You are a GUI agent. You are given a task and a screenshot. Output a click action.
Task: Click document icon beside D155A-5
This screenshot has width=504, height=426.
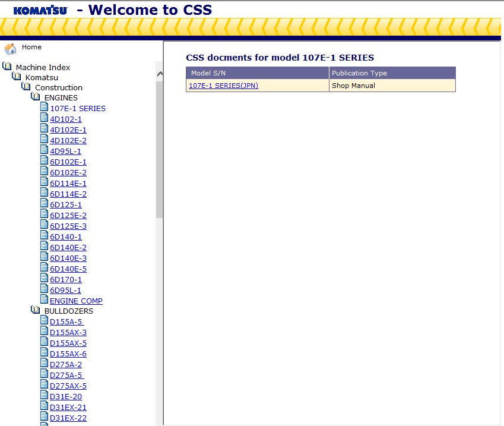tap(45, 320)
